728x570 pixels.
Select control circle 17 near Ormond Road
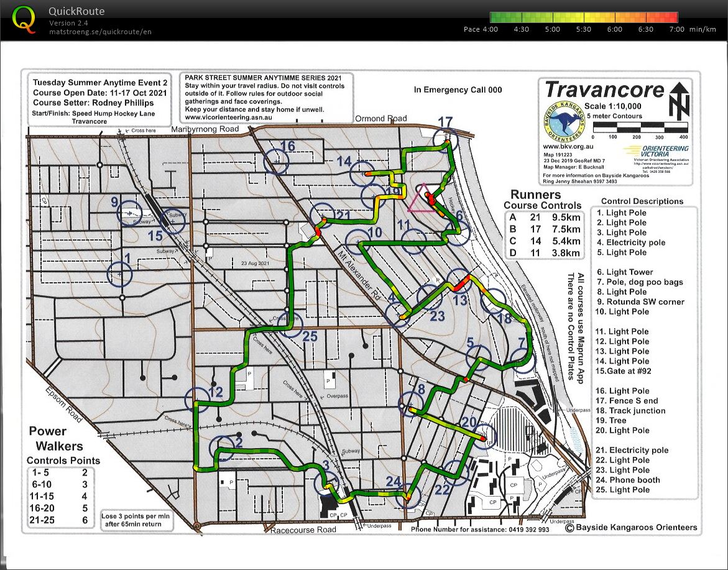[446, 140]
